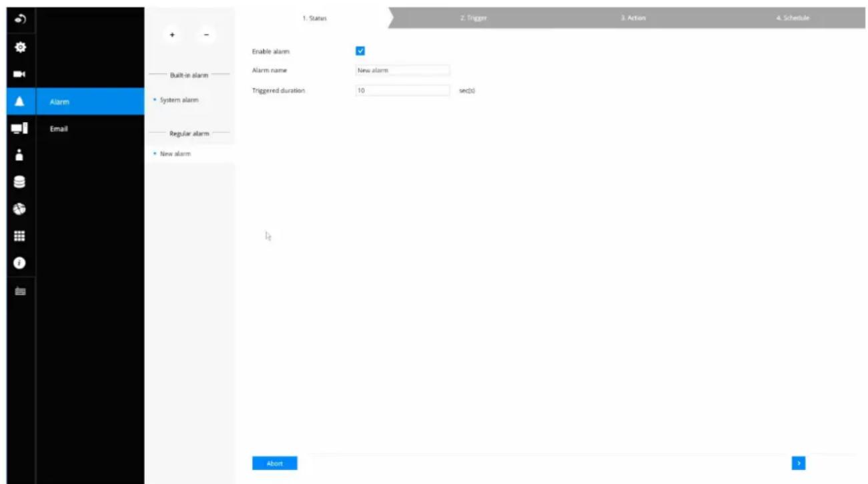Add a new alarm with plus button
The height and width of the screenshot is (484, 868).
[x=173, y=35]
